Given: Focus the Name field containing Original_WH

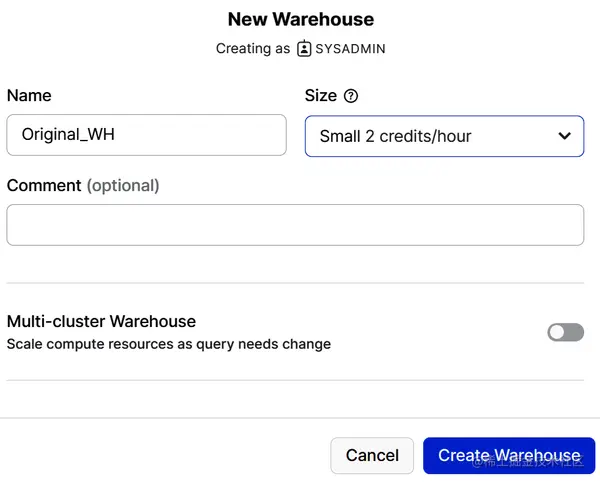Looking at the screenshot, I should (146, 135).
